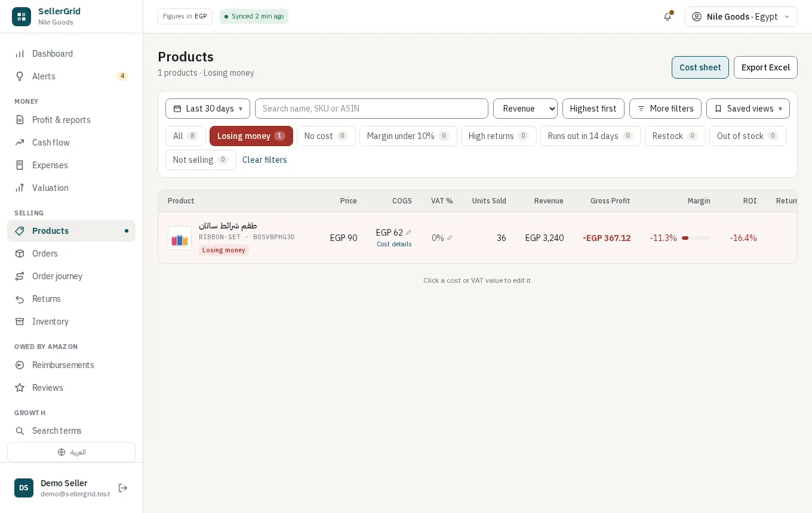The height and width of the screenshot is (513, 812).
Task: Click the Clear filters link
Action: [x=264, y=160]
